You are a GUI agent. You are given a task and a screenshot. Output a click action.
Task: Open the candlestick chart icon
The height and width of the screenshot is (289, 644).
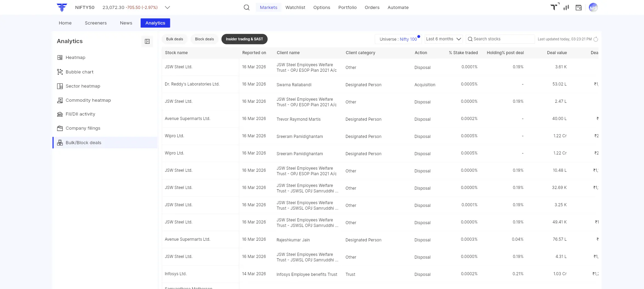point(566,7)
